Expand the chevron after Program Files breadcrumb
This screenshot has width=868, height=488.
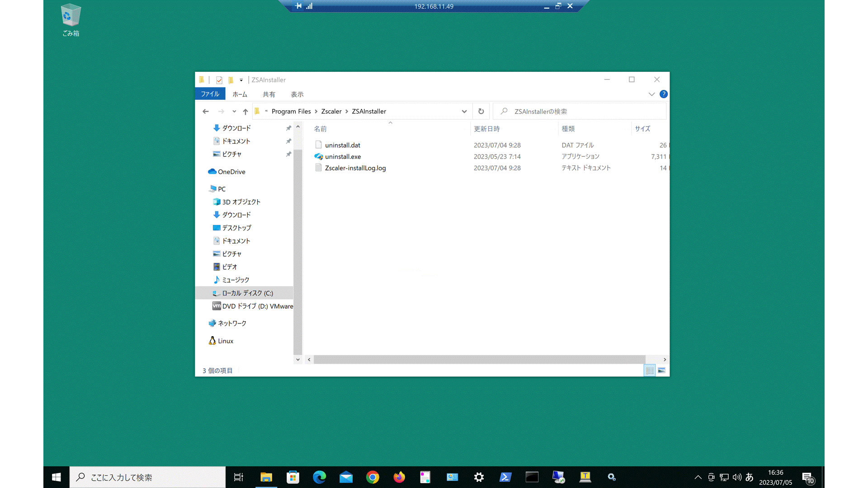point(316,111)
